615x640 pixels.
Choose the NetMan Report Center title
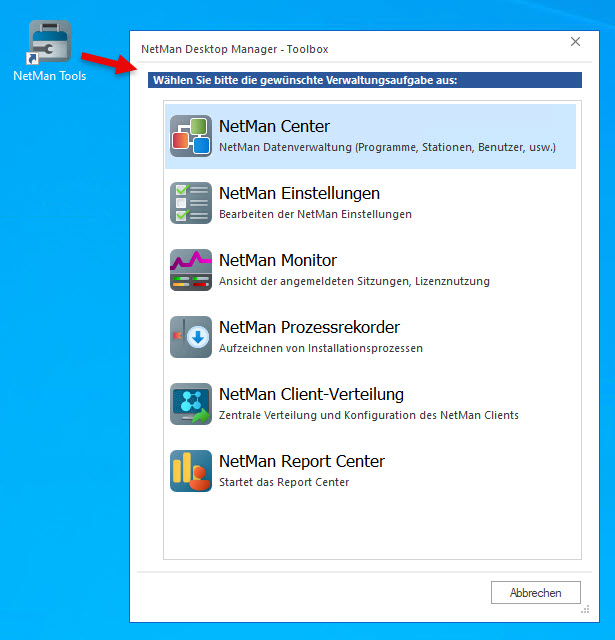point(301,462)
